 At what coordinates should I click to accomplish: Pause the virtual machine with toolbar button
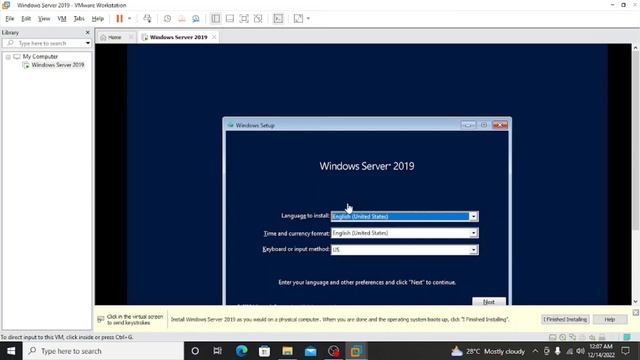coord(119,18)
